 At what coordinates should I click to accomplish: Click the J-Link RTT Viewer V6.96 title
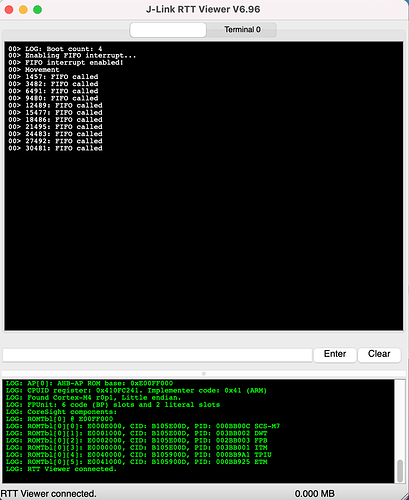[203, 9]
